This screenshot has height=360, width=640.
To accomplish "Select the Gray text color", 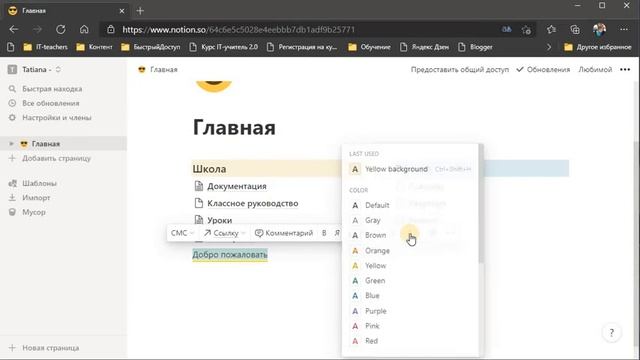I will pos(411,220).
